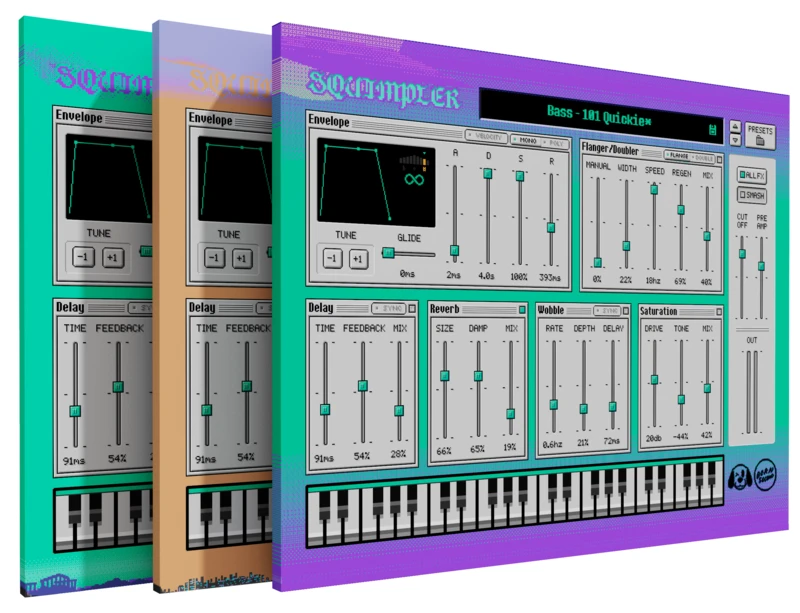Toggle the Reverb section power checkbox

(x=522, y=309)
